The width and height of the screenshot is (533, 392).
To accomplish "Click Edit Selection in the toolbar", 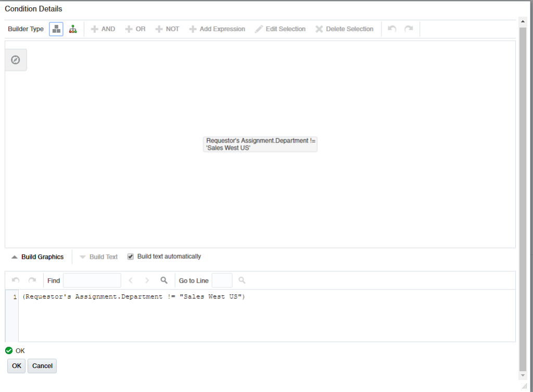I will pos(281,29).
